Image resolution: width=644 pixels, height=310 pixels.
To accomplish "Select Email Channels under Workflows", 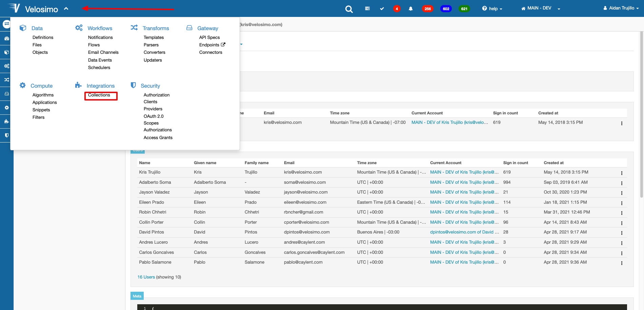I will click(x=103, y=52).
